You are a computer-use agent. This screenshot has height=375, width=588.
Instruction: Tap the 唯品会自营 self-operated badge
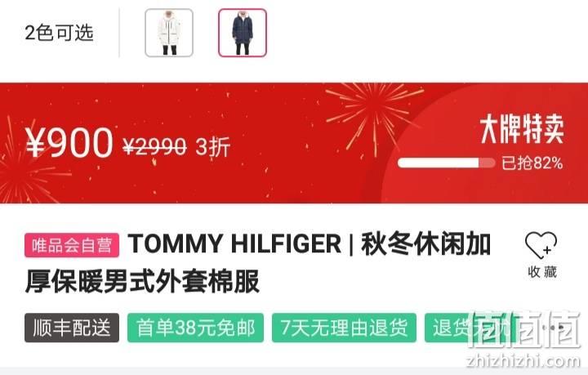(x=72, y=245)
